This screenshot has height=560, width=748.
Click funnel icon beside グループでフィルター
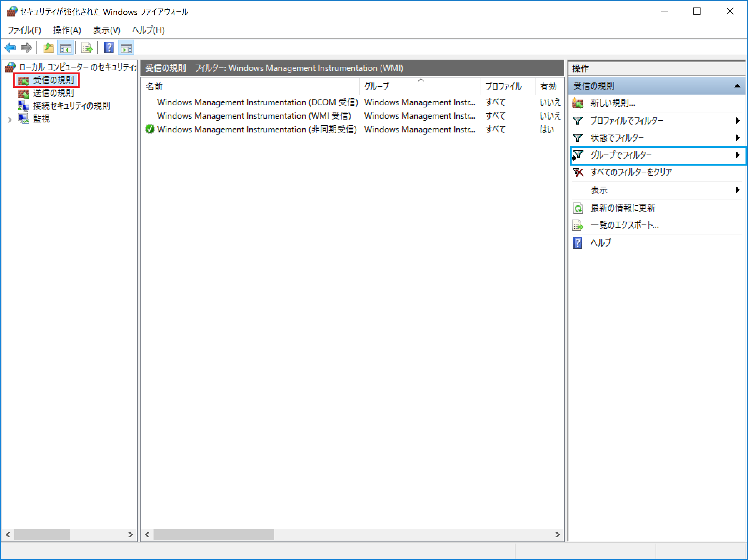(578, 155)
